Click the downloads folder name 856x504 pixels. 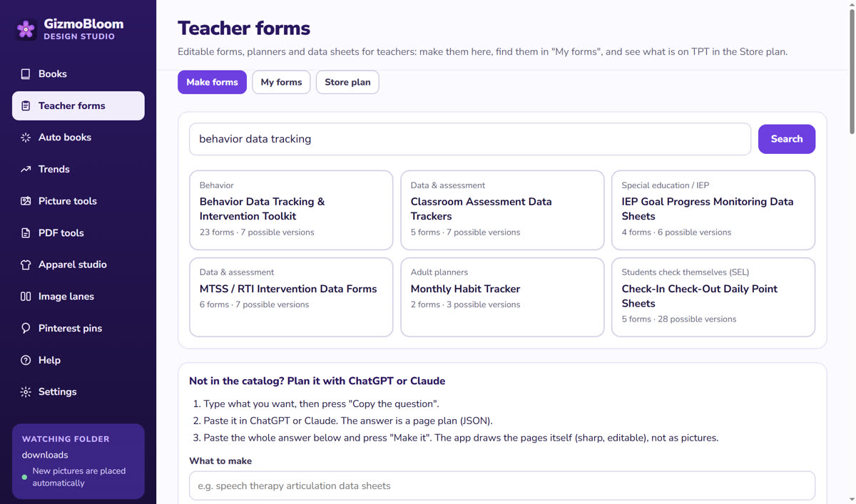[45, 455]
